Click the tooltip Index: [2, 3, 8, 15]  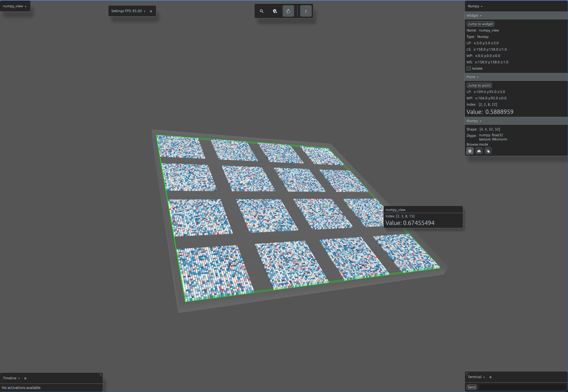pyautogui.click(x=400, y=216)
